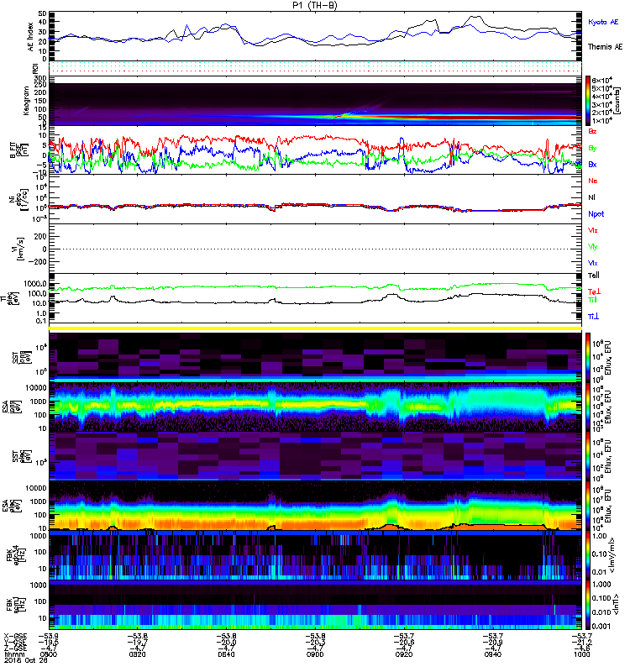Select the red "Te⊥" legend label

coord(594,291)
